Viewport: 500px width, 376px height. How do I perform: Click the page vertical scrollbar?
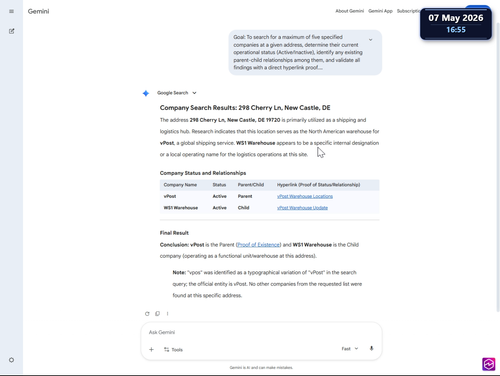tap(498, 167)
